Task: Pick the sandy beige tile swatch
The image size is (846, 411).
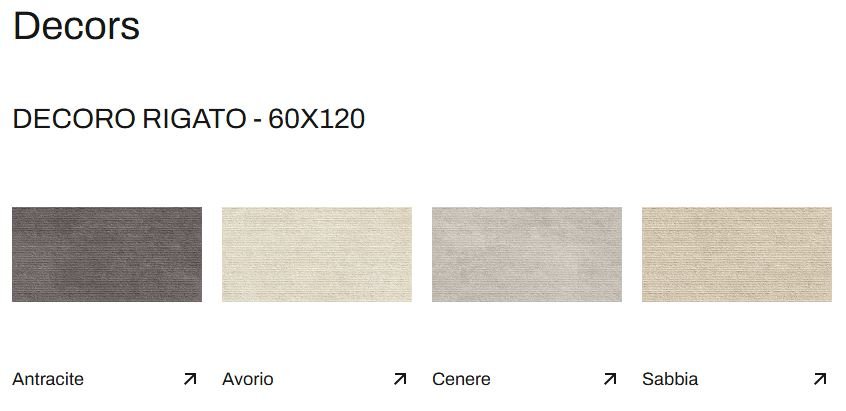Action: 736,254
